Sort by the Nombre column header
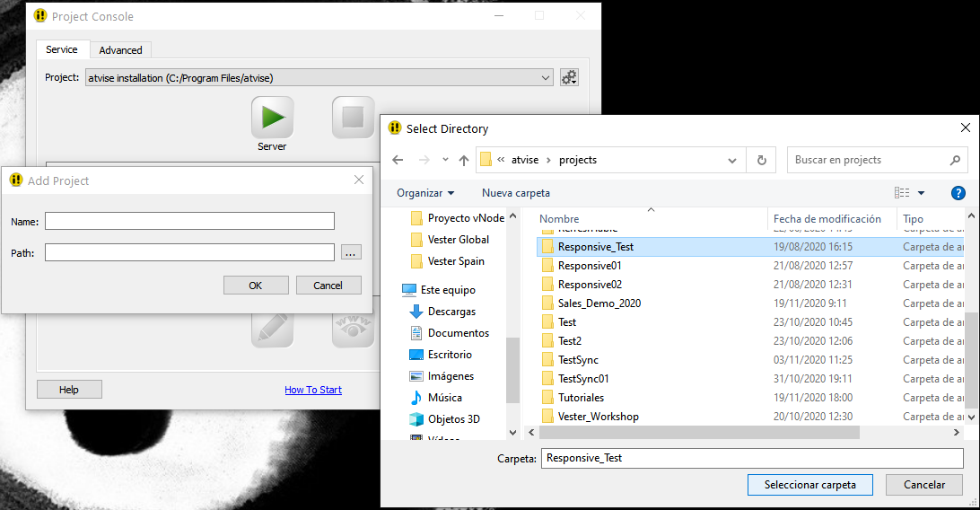The image size is (980, 510). (x=559, y=219)
